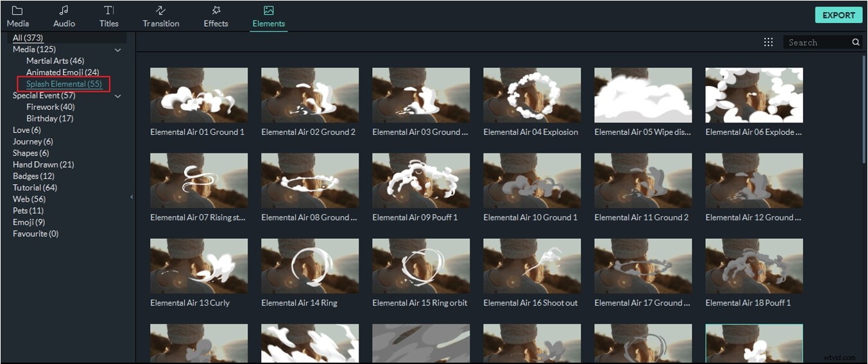868x364 pixels.
Task: Collapse the Media (125) category
Action: [118, 49]
